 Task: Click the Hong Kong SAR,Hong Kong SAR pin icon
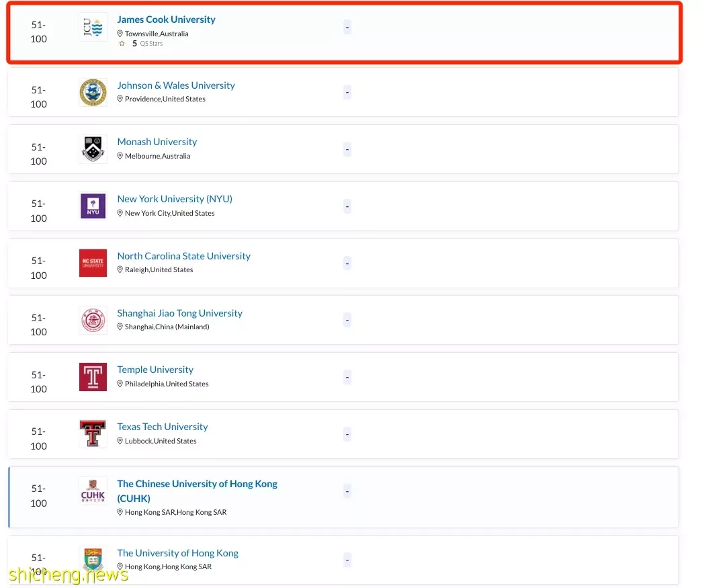coord(120,512)
